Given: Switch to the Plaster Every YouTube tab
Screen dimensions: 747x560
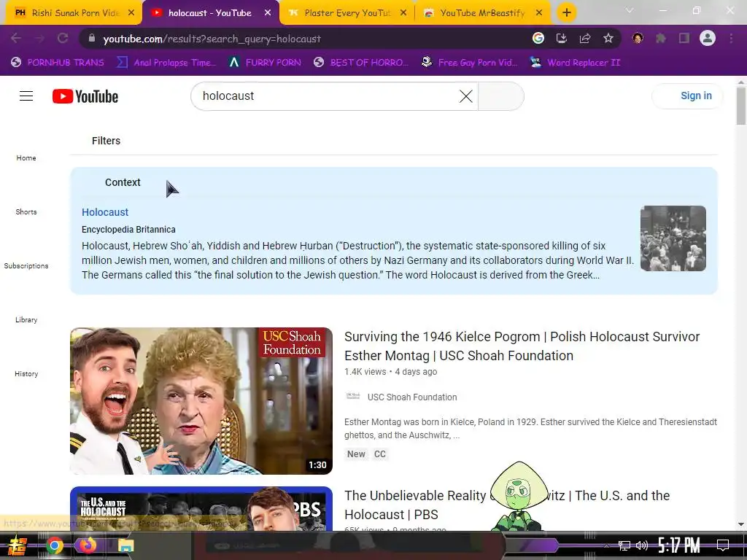Looking at the screenshot, I should pos(347,13).
